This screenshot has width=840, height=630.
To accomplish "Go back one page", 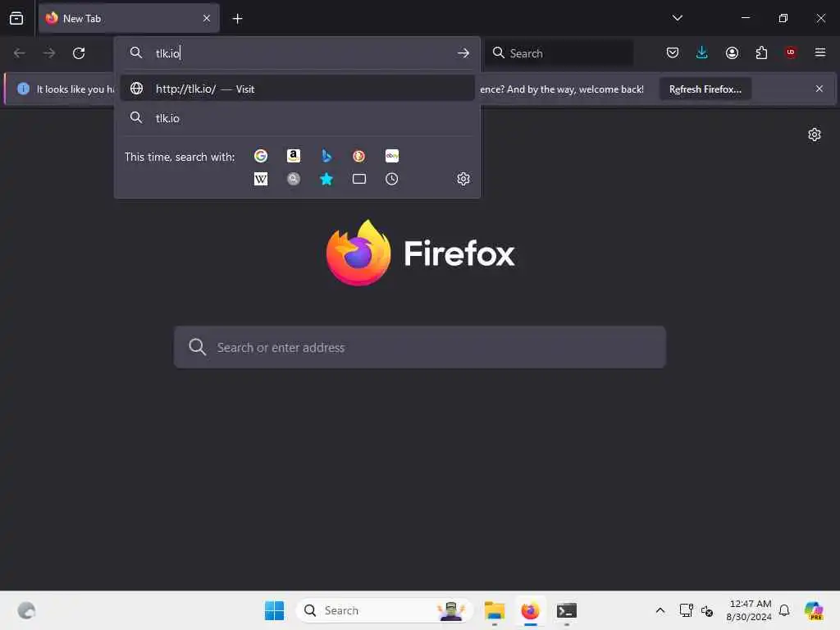I will point(20,53).
